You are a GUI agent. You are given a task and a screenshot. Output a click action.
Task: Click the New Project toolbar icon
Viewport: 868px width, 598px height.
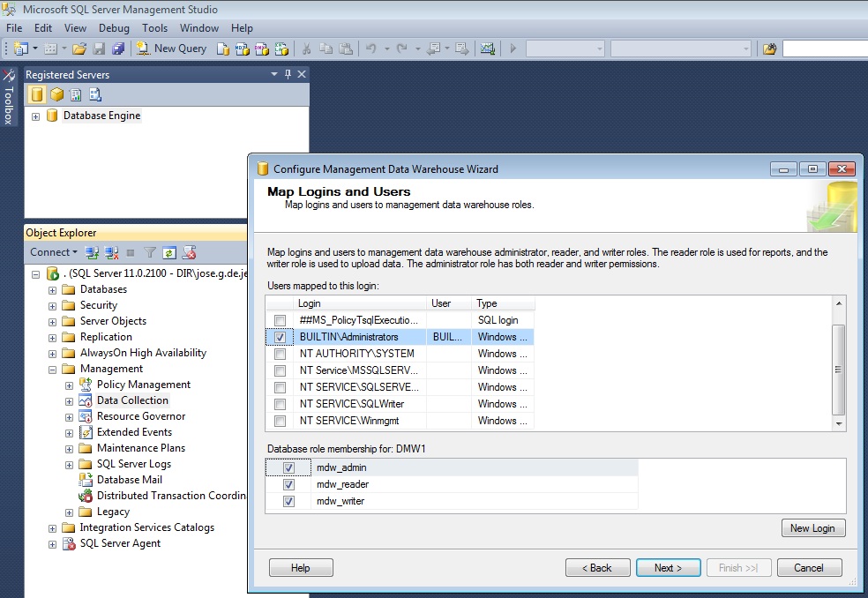tap(20, 49)
